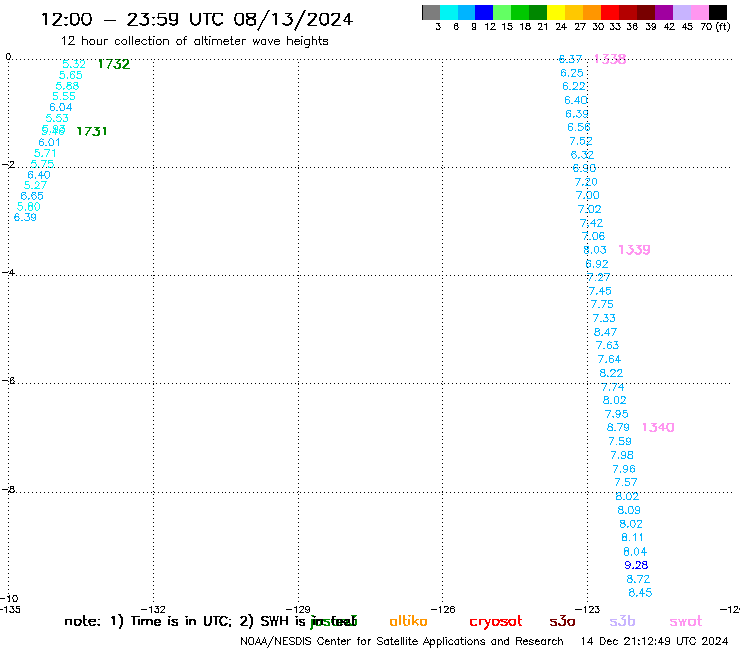Image resolution: width=740 pixels, height=650 pixels.
Task: Click the longitude axis label -126
Action: point(443,609)
